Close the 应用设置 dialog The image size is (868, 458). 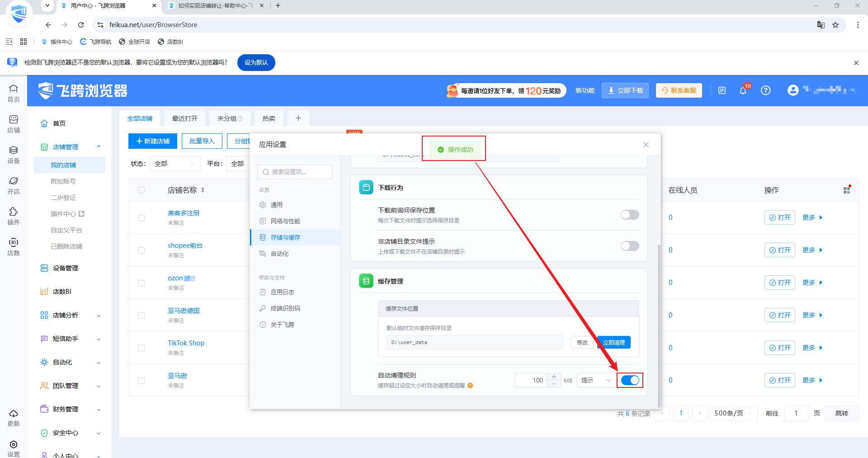pyautogui.click(x=646, y=145)
